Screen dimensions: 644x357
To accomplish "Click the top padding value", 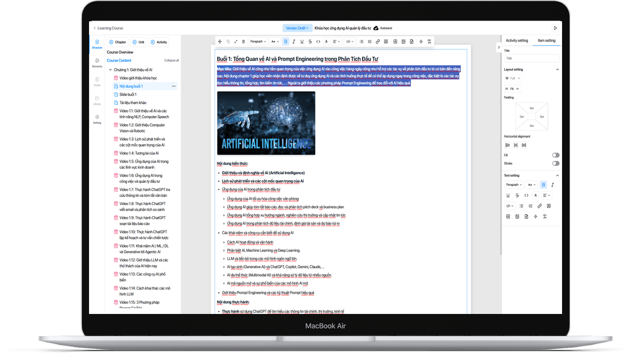I will [x=532, y=108].
